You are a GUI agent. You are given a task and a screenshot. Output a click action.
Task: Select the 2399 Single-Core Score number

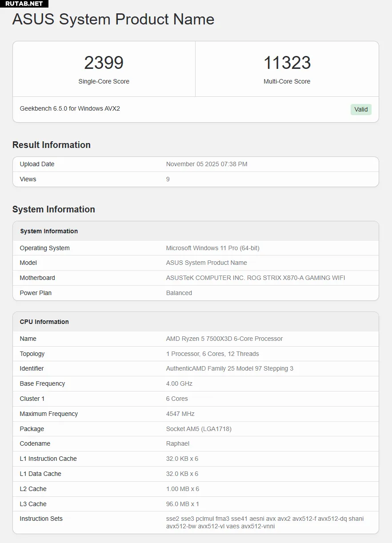tap(104, 63)
